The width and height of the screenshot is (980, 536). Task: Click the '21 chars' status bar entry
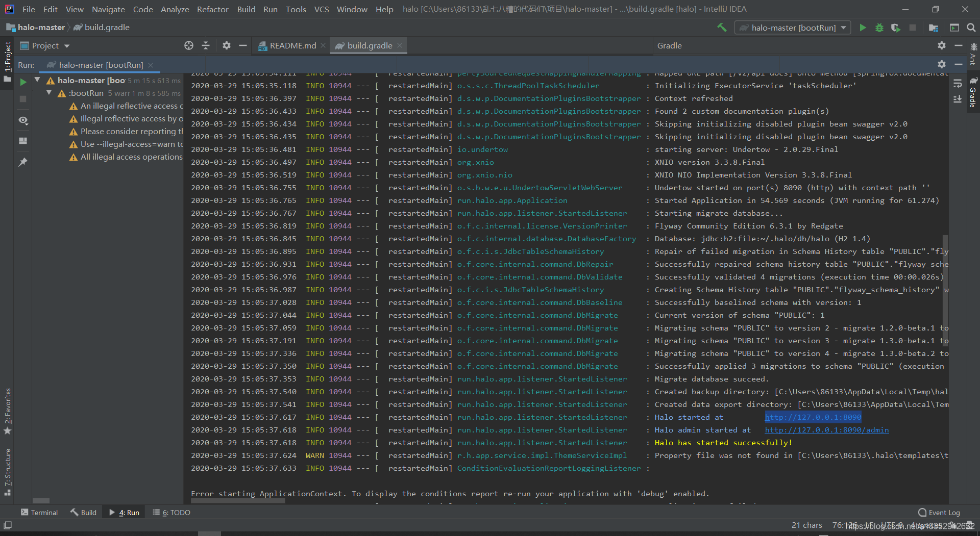pyautogui.click(x=806, y=525)
